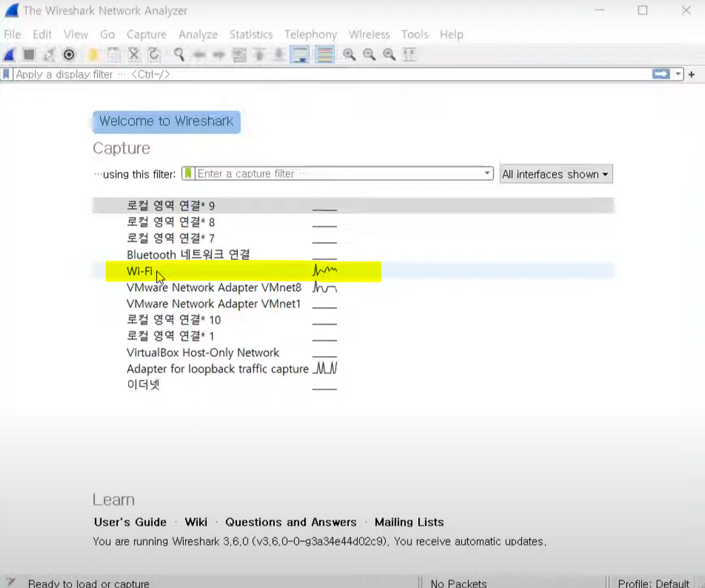Click the capture filter green bookmark icon
Viewport: 705px width, 588px height.
pos(189,173)
